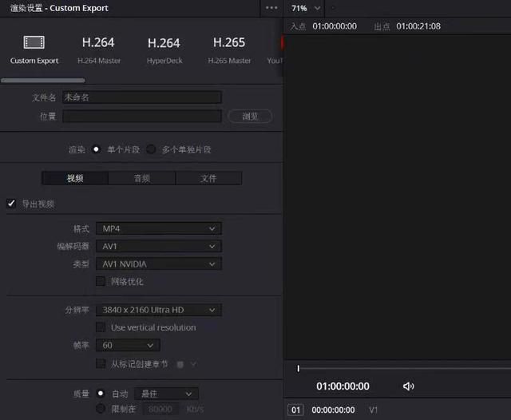
Task: Switch to the 音频 audio tab
Action: [x=142, y=178]
